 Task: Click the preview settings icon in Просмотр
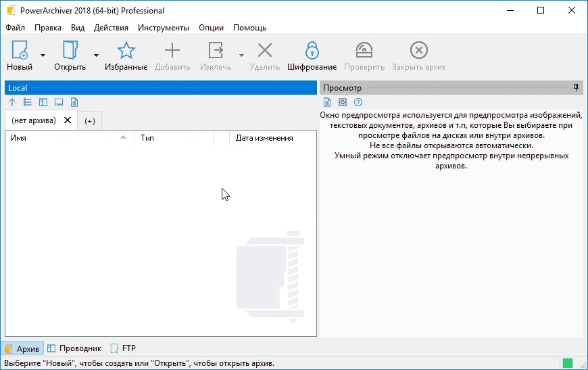coord(343,102)
